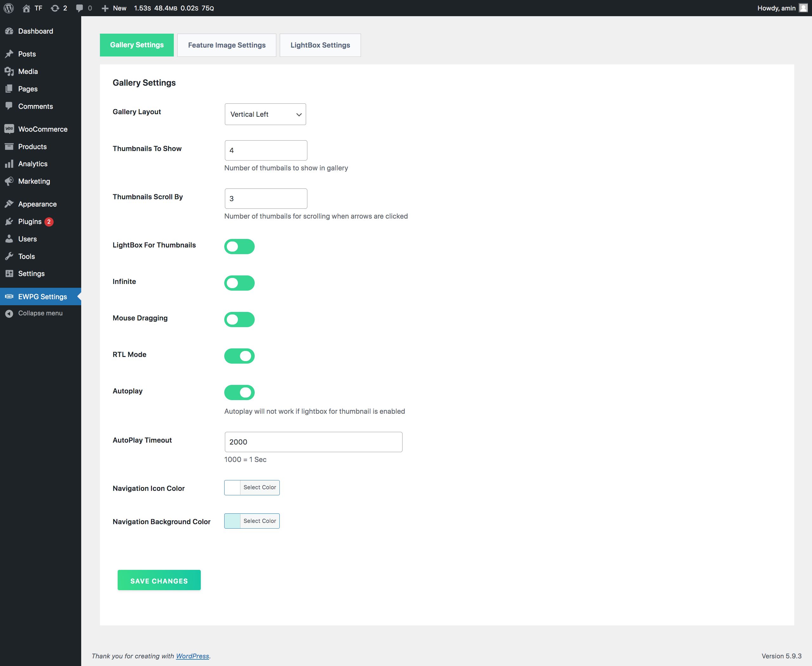Click the Thumbnails To Show field

[266, 150]
